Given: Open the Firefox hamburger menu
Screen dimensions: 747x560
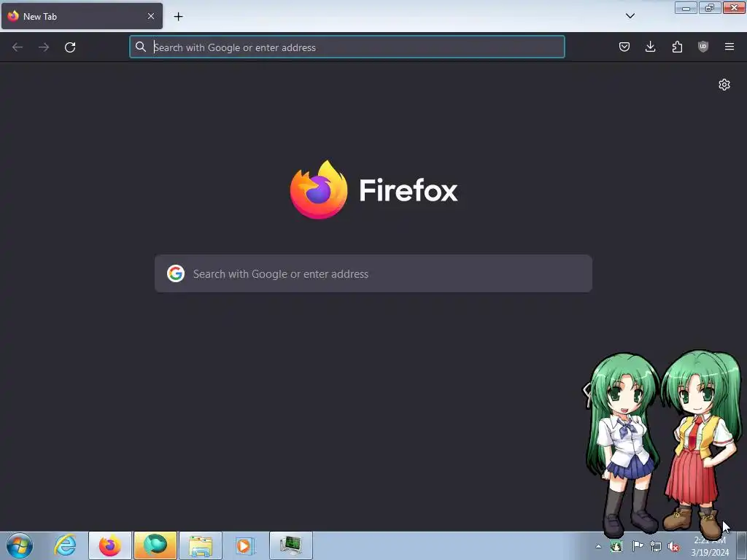Looking at the screenshot, I should tap(729, 47).
